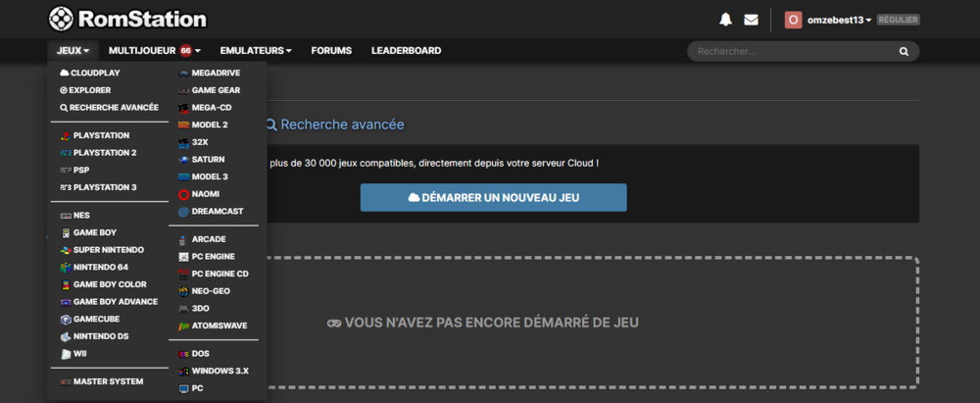Open the Leaderboard page
Viewport: 980px width, 403px height.
click(x=406, y=51)
